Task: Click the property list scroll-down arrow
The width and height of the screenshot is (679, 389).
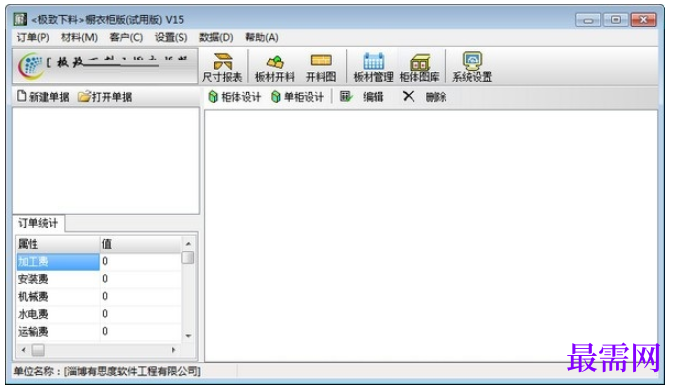Action: click(x=188, y=336)
